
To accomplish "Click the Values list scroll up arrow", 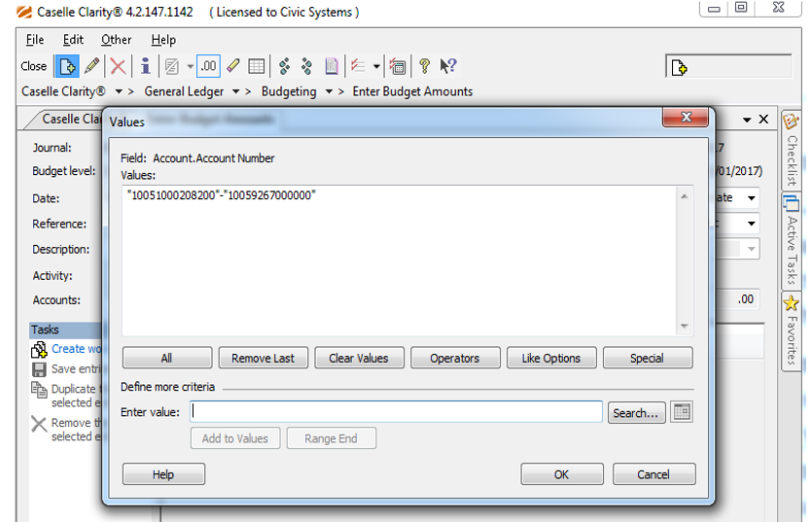I will coord(684,196).
